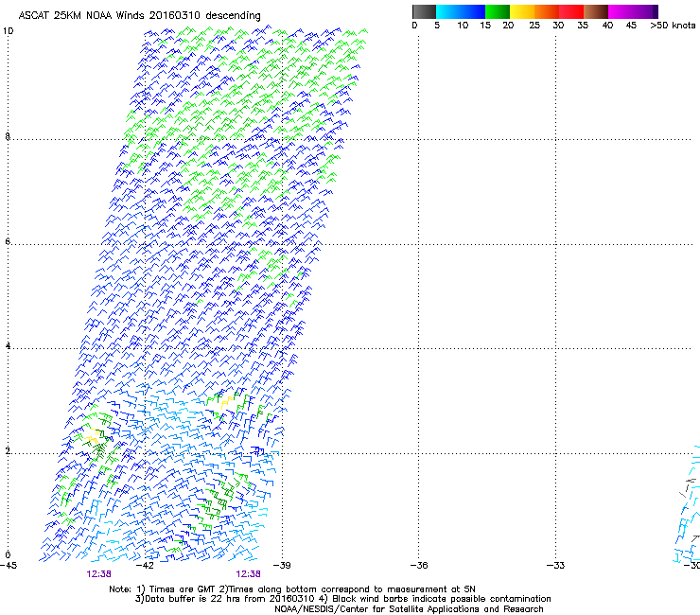Viewport: 700px width, 615px height.
Task: Click the title 'ASCAT 25KM NOAA Winds 20160310 descending'
Action: 139,15
